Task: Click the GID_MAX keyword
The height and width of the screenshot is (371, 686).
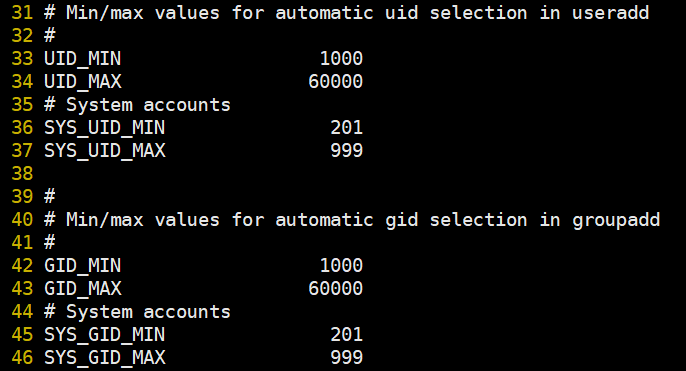Action: point(83,289)
